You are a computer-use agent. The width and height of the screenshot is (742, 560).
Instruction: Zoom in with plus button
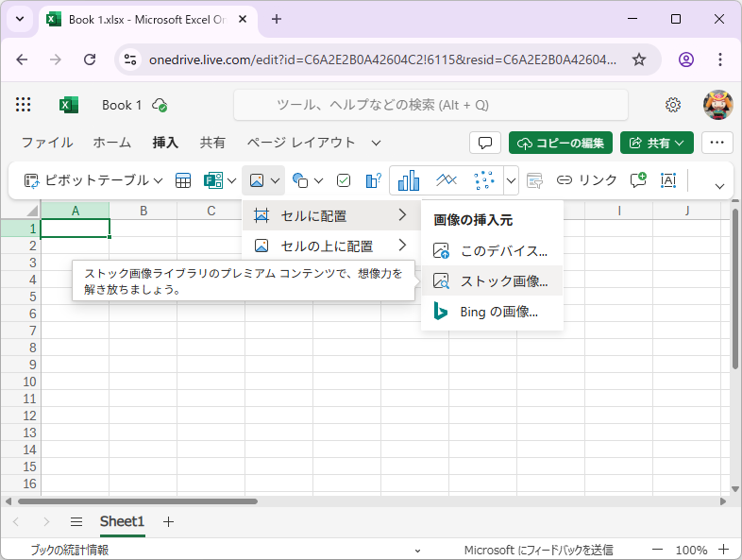(723, 550)
